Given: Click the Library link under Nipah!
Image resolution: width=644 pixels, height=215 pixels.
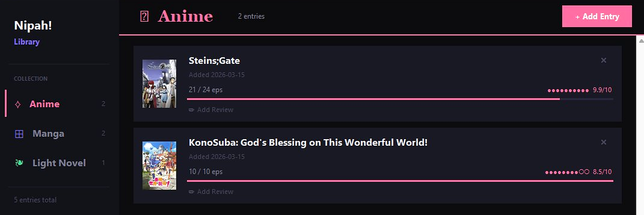Looking at the screenshot, I should click(x=27, y=41).
